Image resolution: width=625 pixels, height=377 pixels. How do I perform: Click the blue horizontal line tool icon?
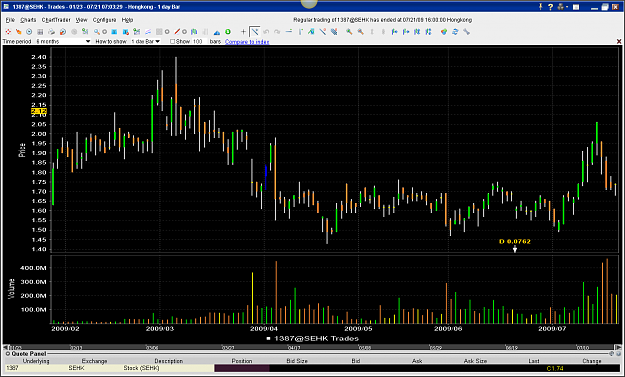coord(289,31)
